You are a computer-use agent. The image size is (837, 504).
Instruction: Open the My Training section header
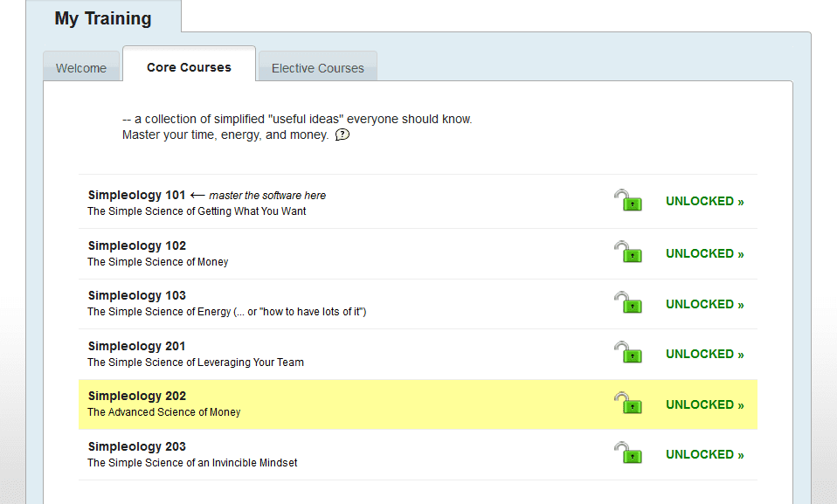pos(103,18)
